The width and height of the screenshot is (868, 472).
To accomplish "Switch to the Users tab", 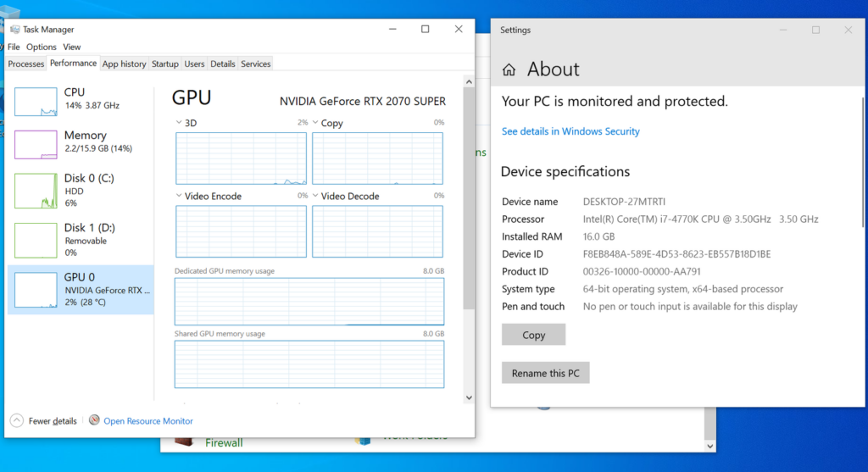I will (194, 64).
